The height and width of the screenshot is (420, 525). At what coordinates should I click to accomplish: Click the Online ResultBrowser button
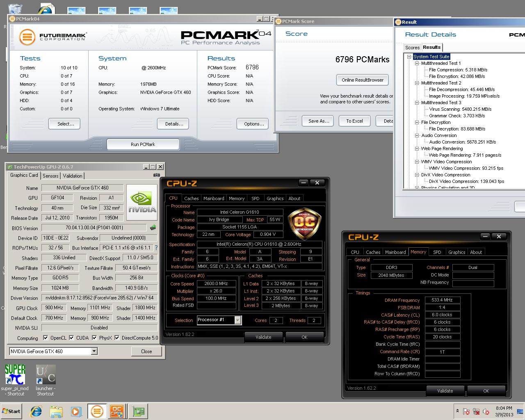(363, 80)
